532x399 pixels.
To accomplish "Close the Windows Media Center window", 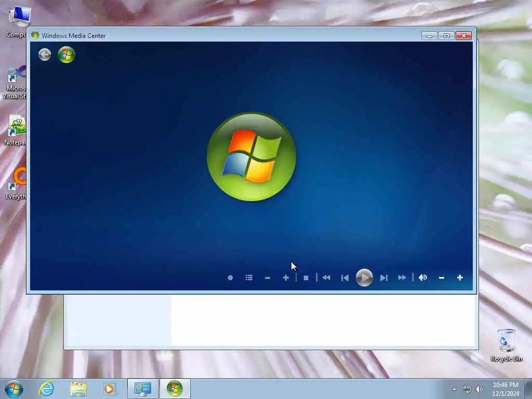I will pos(464,36).
